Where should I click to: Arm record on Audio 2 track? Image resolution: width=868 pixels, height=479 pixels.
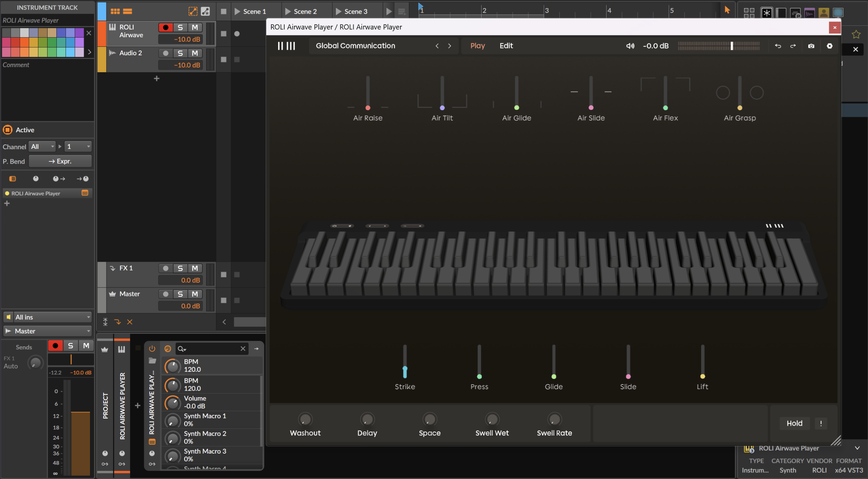166,53
